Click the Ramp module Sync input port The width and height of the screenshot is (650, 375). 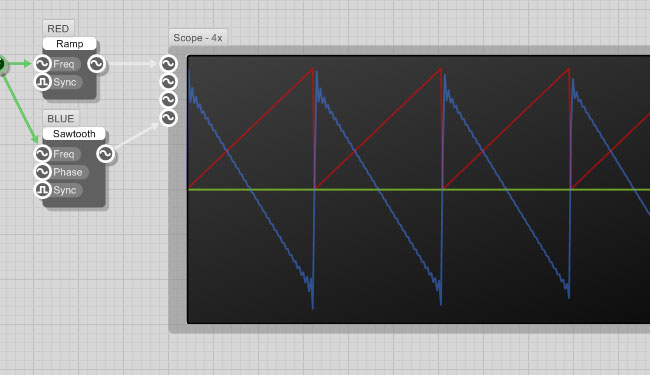42,82
